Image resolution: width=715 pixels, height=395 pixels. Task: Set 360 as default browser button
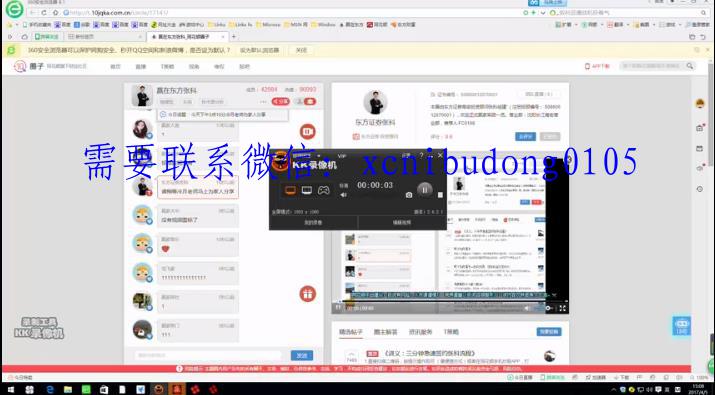259,50
